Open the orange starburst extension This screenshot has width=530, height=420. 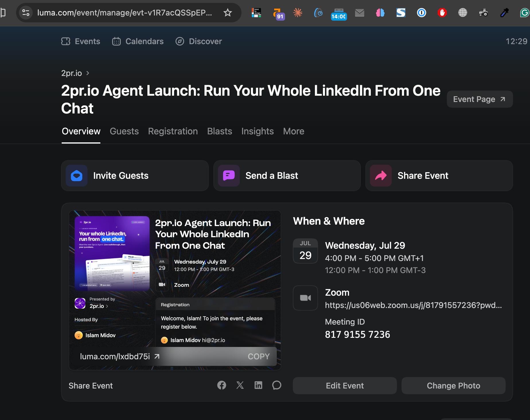298,13
